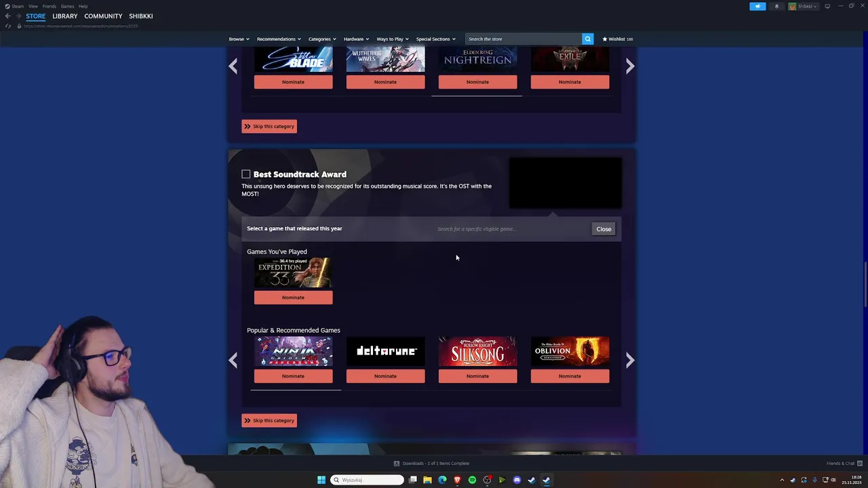Screen dimensions: 868x488
Task: Nominate Ninja Gaiden Ragebound
Action: tap(294, 376)
